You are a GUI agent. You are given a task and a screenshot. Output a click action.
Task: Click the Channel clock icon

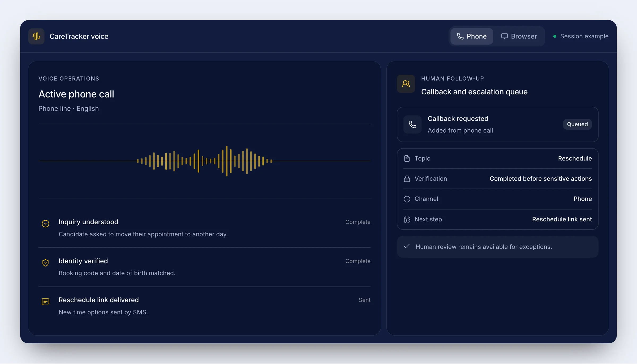(407, 199)
